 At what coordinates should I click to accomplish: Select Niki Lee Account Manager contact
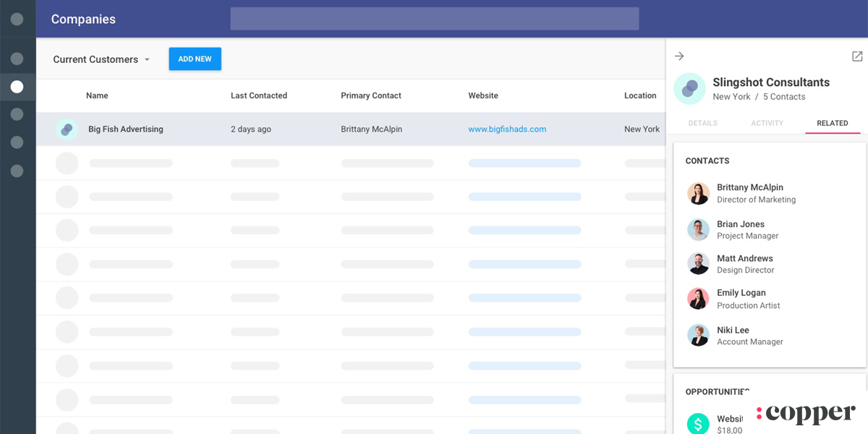[x=749, y=336]
